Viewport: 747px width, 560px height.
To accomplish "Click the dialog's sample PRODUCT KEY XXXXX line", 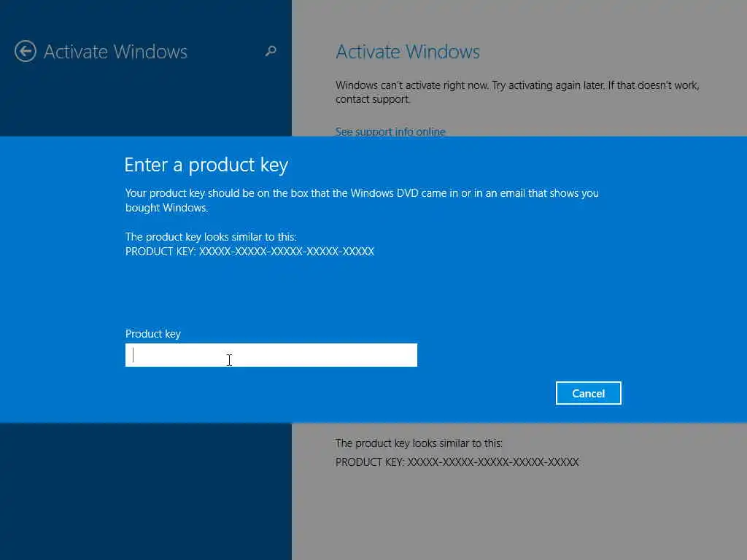I will 249,252.
